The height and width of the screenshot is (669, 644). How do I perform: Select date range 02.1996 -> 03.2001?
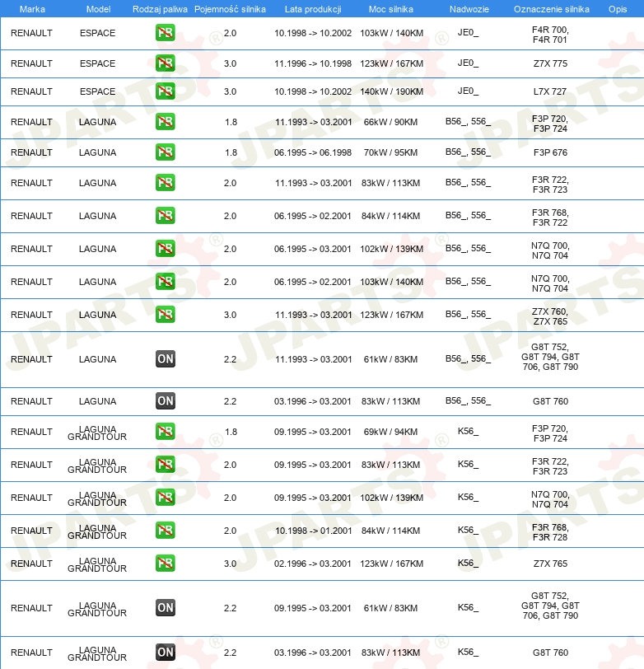[x=313, y=564]
